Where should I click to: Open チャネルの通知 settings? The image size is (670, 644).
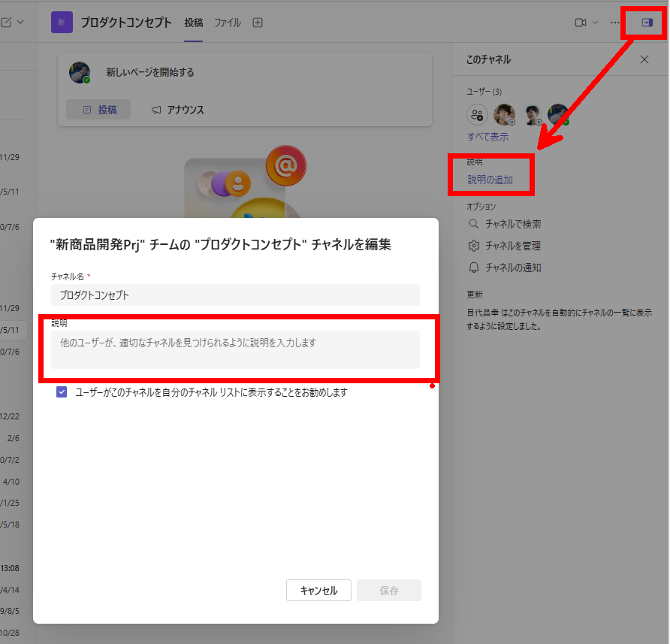click(505, 268)
